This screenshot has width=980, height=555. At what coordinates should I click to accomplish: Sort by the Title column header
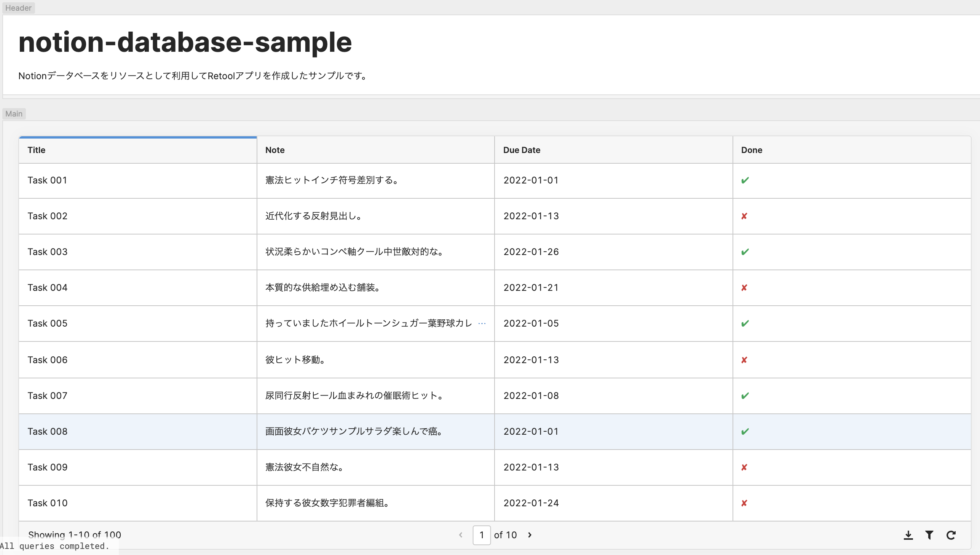coord(137,150)
